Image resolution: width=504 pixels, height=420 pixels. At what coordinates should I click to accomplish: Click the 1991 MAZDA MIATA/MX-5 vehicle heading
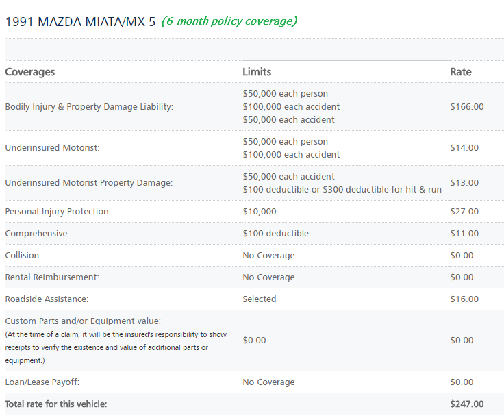80,21
